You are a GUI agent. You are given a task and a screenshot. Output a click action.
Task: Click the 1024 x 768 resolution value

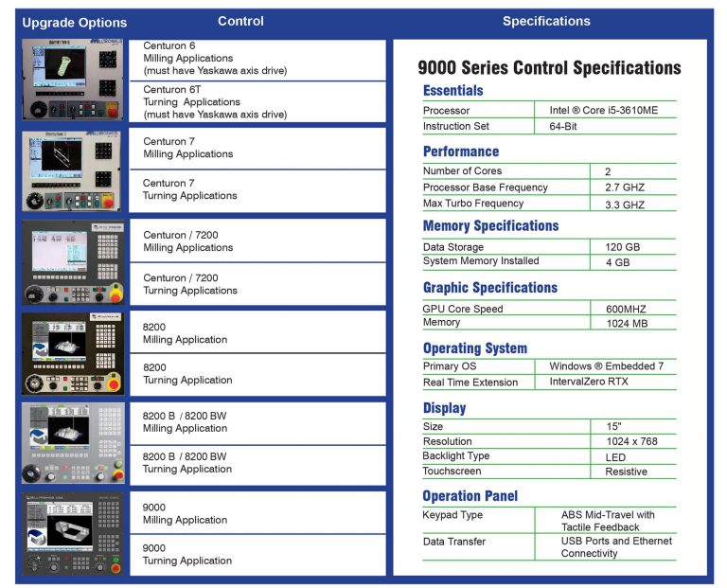(632, 441)
